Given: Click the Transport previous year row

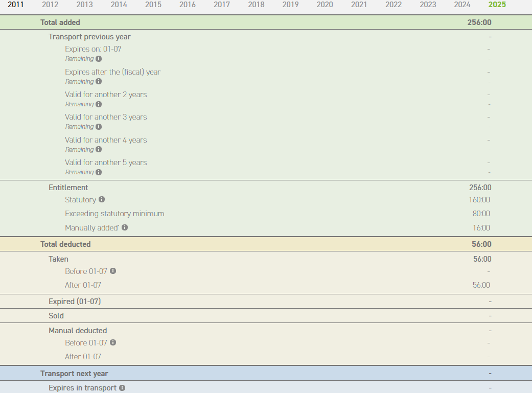Looking at the screenshot, I should click(x=89, y=37).
